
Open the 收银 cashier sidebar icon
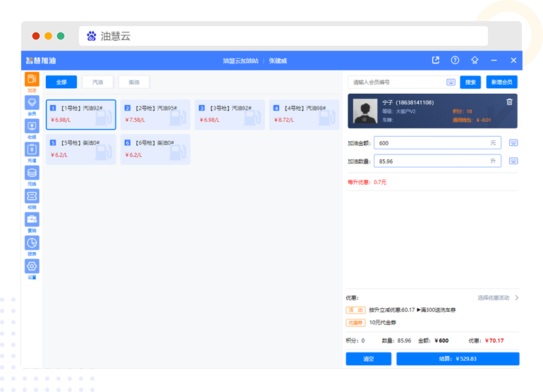point(32,126)
